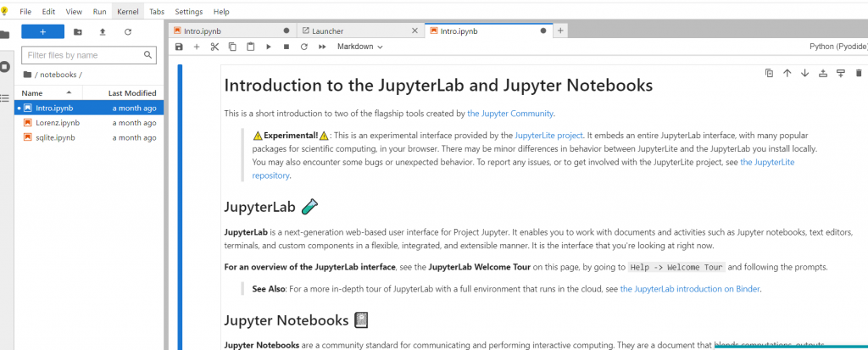Close the Launcher tab
Image resolution: width=868 pixels, height=350 pixels.
[x=415, y=31]
